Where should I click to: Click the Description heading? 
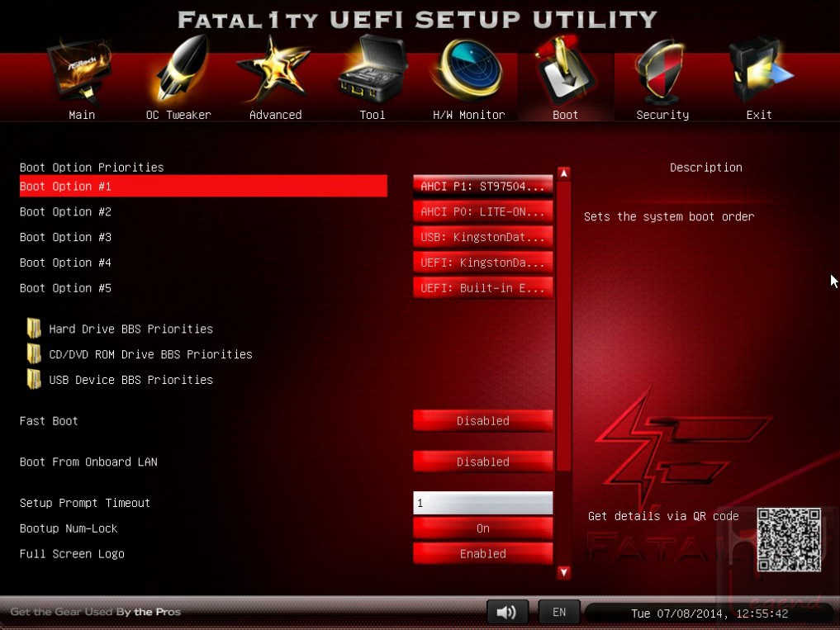click(x=706, y=167)
